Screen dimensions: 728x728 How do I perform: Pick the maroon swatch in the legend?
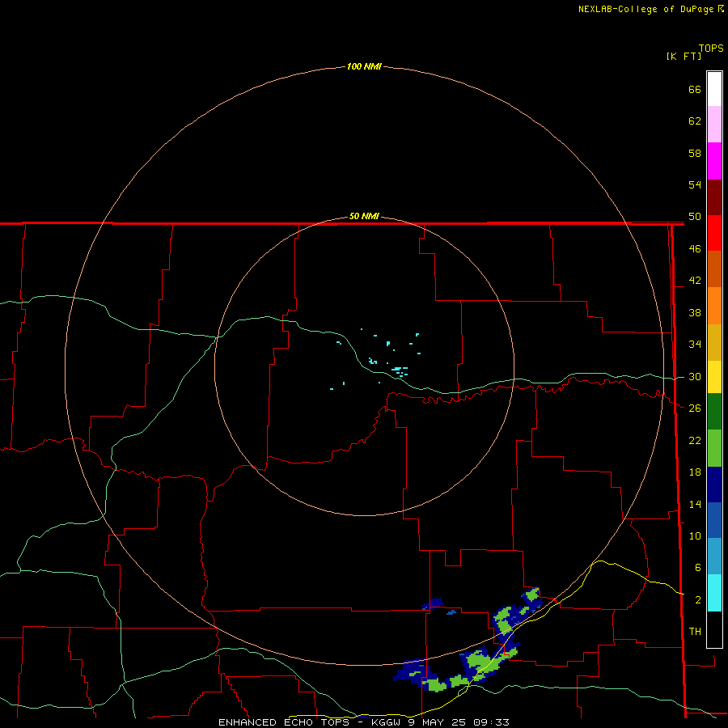click(714, 197)
